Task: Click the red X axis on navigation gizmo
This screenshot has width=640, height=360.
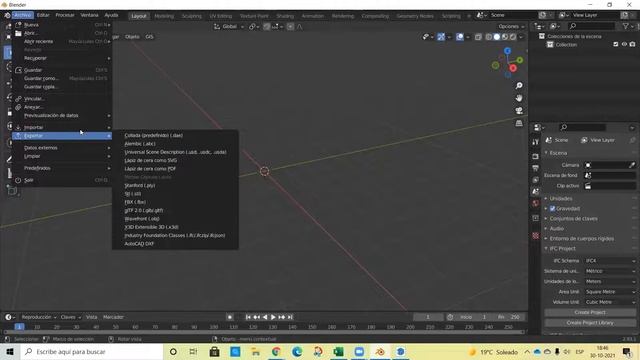Action: point(513,68)
